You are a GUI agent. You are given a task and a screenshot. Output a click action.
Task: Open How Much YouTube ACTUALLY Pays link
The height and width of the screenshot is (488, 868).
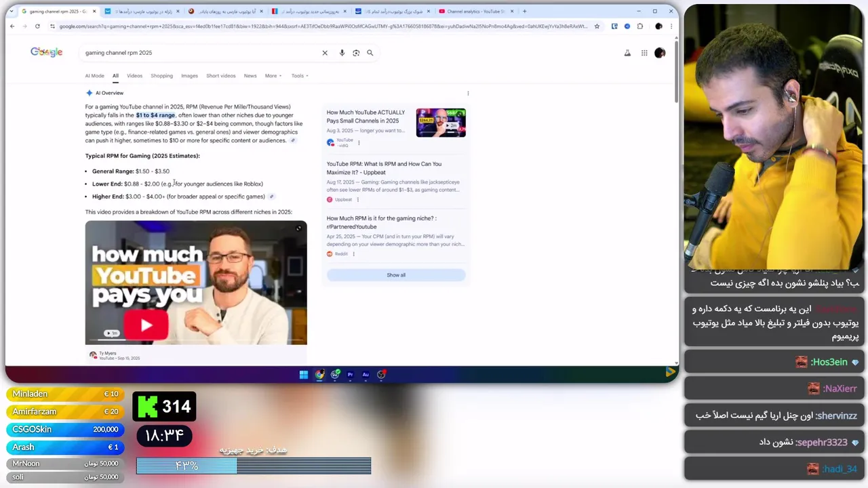(x=366, y=117)
